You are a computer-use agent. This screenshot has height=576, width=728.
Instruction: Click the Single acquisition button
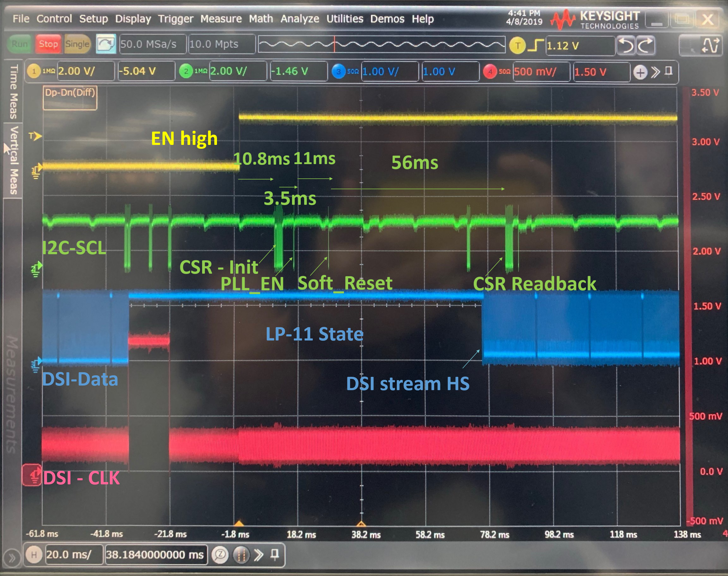coord(77,44)
